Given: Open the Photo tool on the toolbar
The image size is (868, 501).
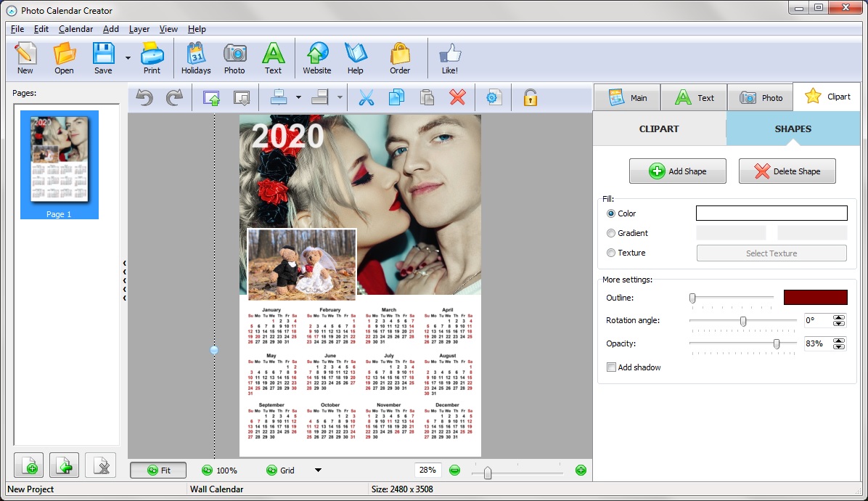Looking at the screenshot, I should point(234,57).
